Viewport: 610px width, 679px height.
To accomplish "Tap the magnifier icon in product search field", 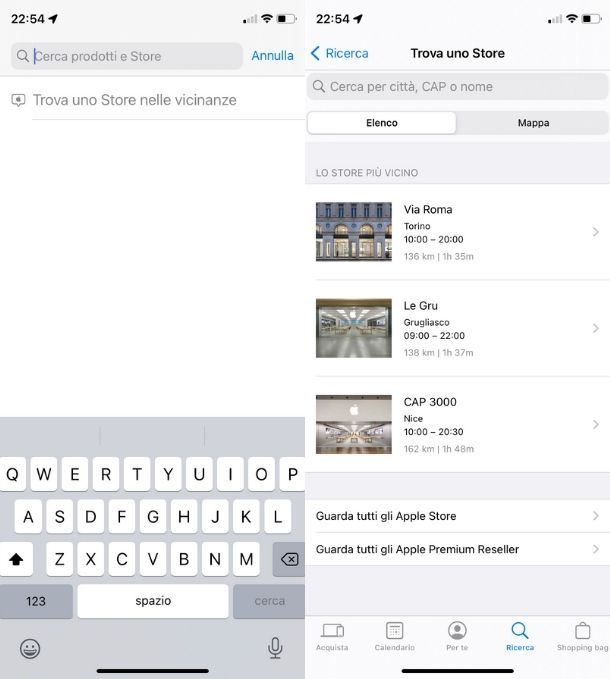I will point(23,56).
